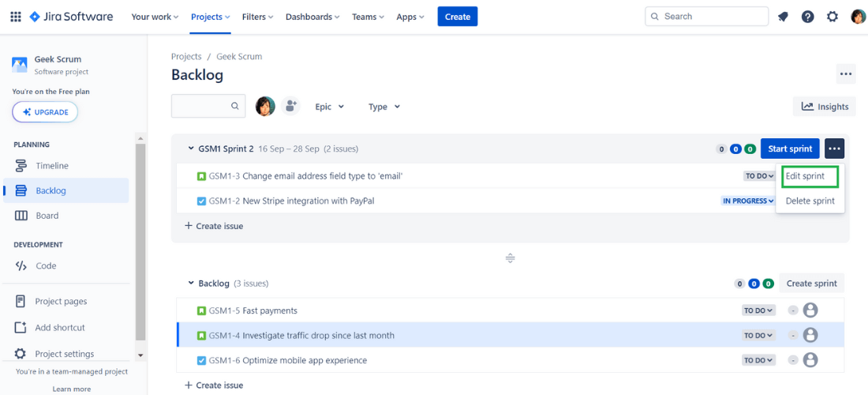Open the Type filter dropdown
This screenshot has height=395, width=868.
click(384, 107)
